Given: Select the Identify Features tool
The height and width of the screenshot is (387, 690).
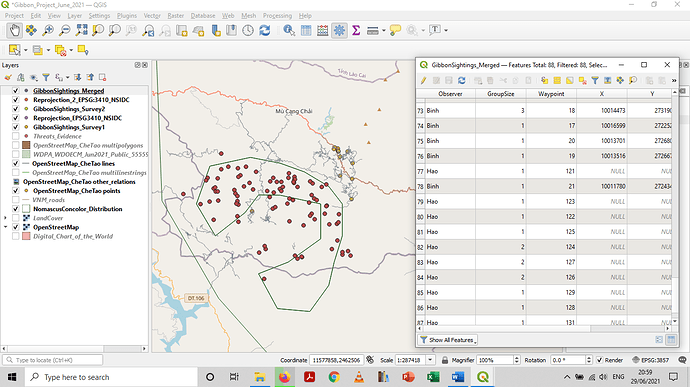Looking at the screenshot, I should coord(289,30).
